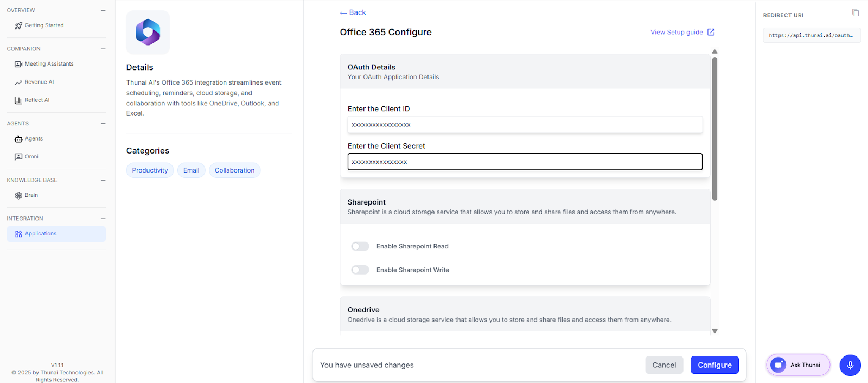Image resolution: width=868 pixels, height=383 pixels.
Task: Click the blue microphone button
Action: click(x=850, y=365)
